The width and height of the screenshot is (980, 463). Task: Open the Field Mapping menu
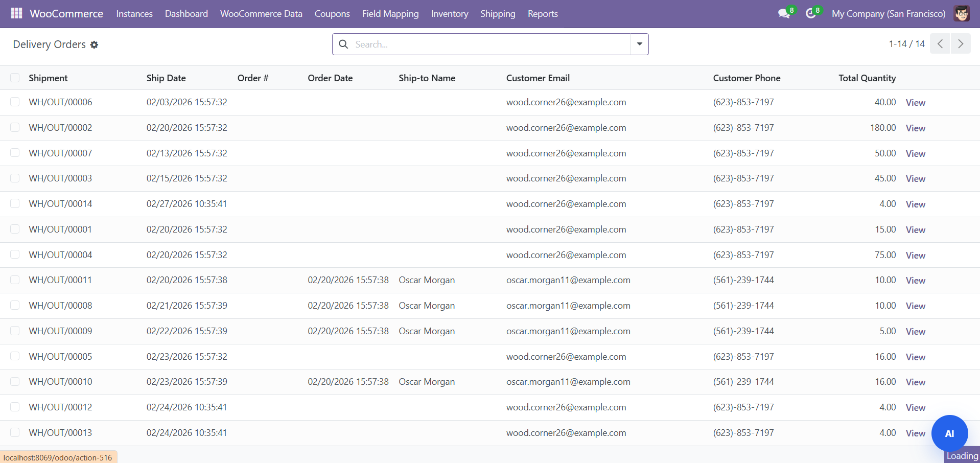(x=390, y=14)
